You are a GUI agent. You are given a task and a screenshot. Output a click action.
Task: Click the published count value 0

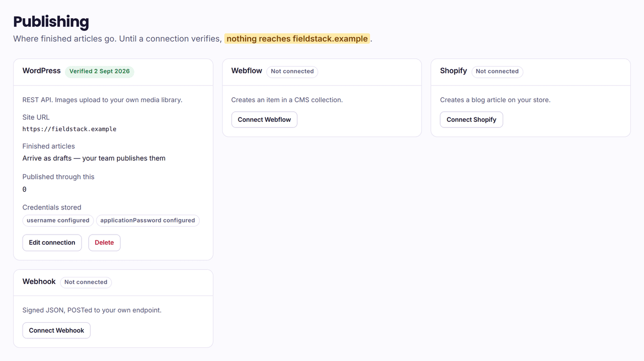tap(25, 190)
